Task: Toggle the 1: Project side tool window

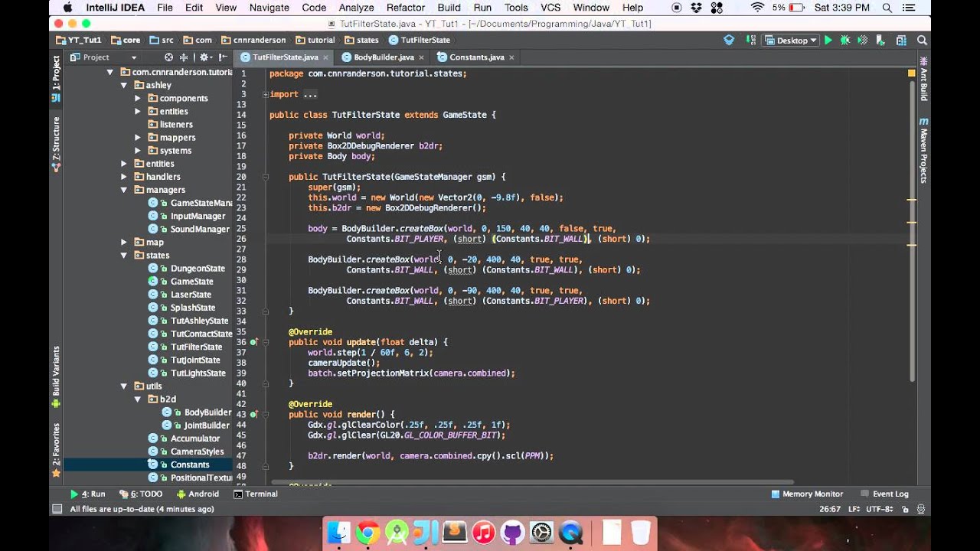Action: [56, 79]
